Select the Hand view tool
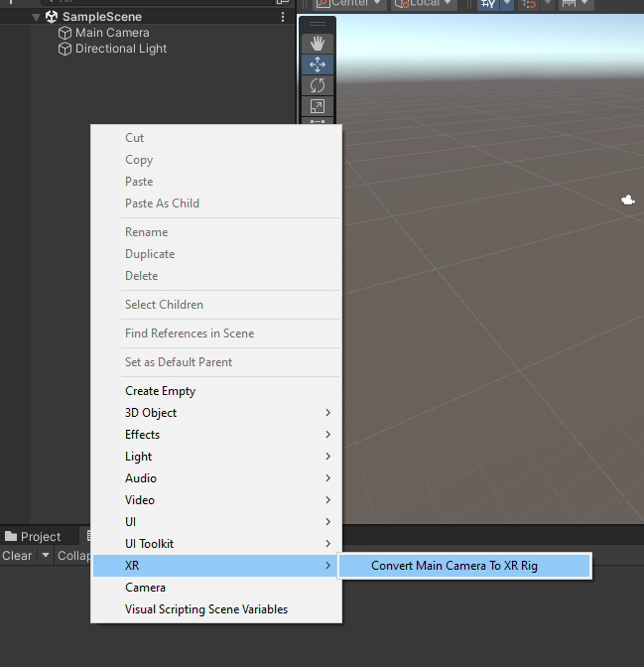 point(318,44)
